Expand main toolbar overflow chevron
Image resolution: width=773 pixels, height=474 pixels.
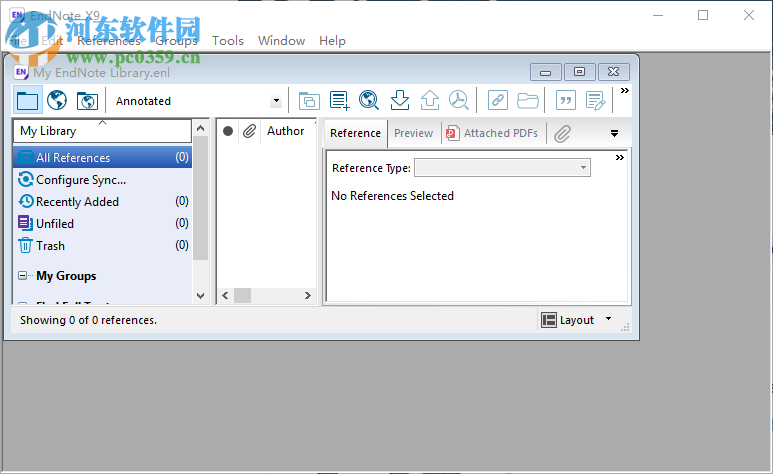click(x=625, y=91)
